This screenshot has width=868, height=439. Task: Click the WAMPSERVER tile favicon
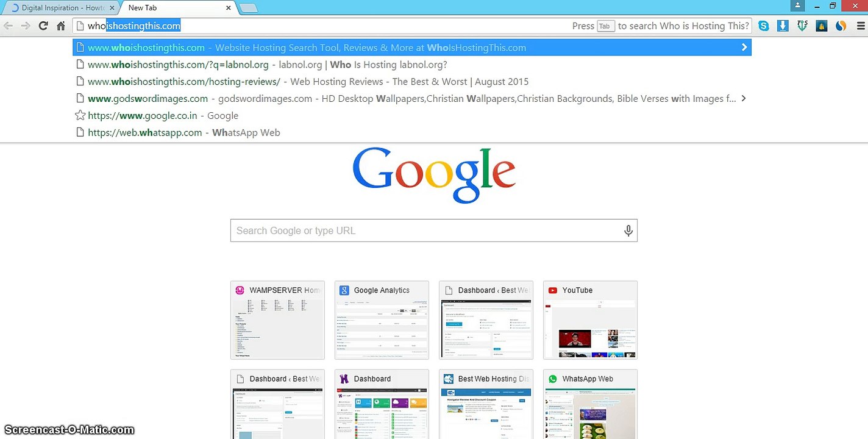pos(240,290)
